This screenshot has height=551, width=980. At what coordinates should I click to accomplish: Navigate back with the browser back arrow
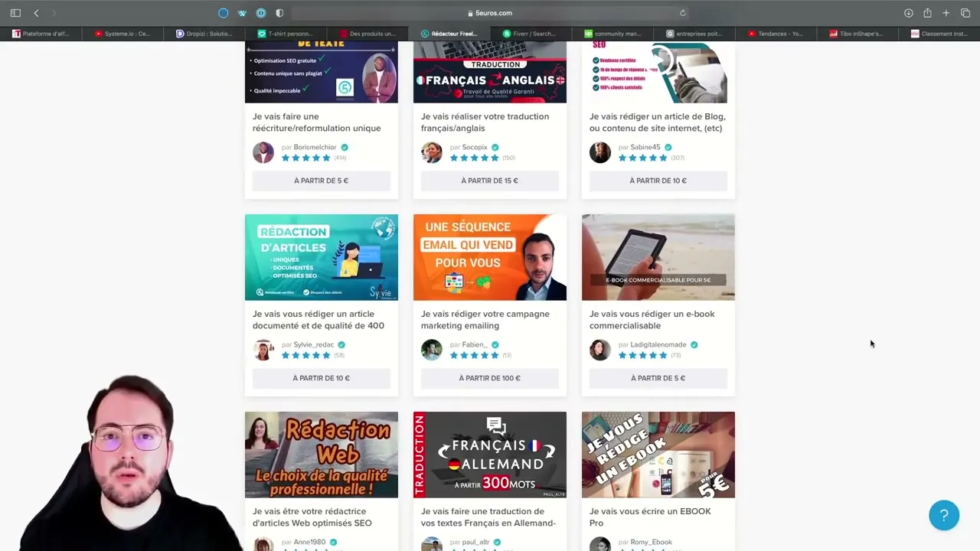point(36,12)
